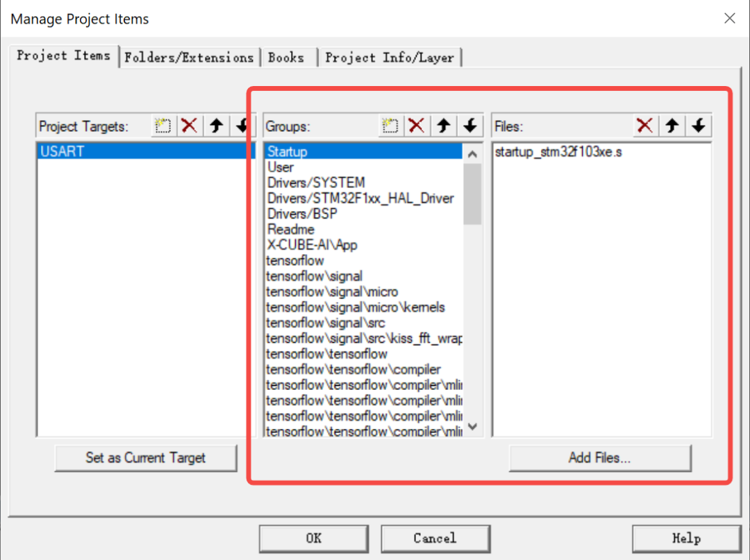Select the tensorflow\signal\src\kiss_fft_wrap group
Image resolution: width=750 pixels, height=560 pixels.
point(363,339)
